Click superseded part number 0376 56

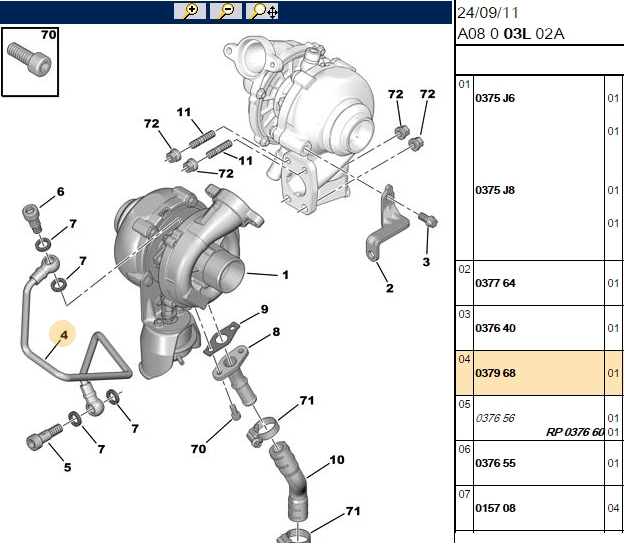(495, 418)
